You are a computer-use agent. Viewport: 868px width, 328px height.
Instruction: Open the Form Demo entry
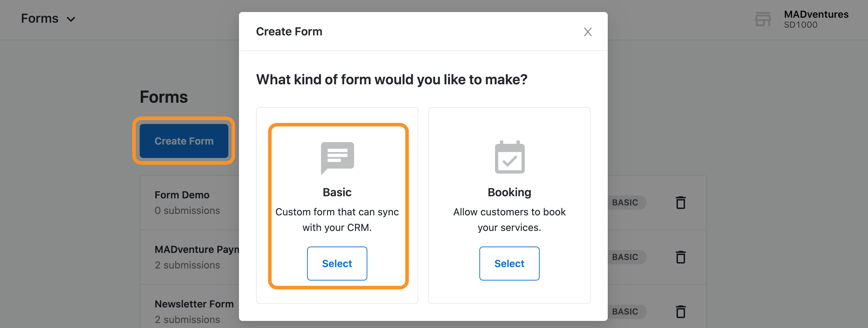point(182,195)
